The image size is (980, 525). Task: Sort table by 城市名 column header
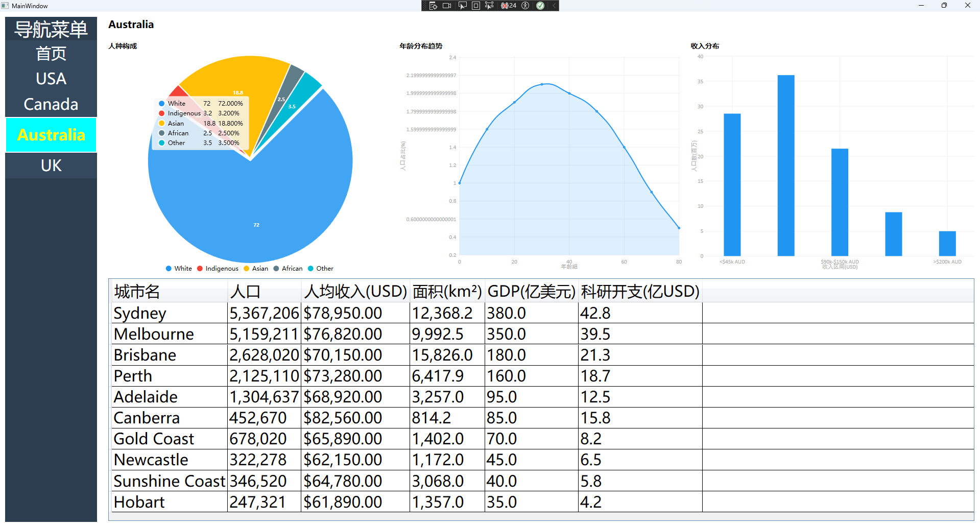click(169, 291)
